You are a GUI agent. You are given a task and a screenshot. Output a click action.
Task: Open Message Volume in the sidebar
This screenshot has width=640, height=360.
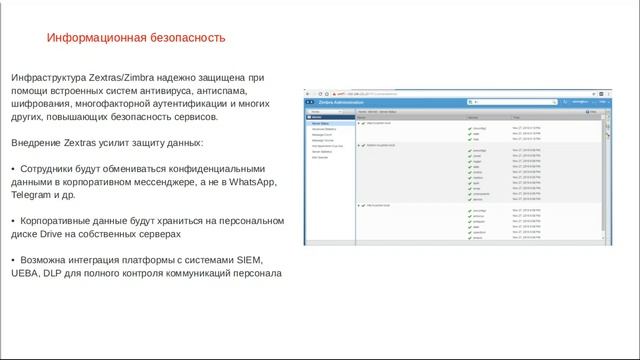point(323,140)
